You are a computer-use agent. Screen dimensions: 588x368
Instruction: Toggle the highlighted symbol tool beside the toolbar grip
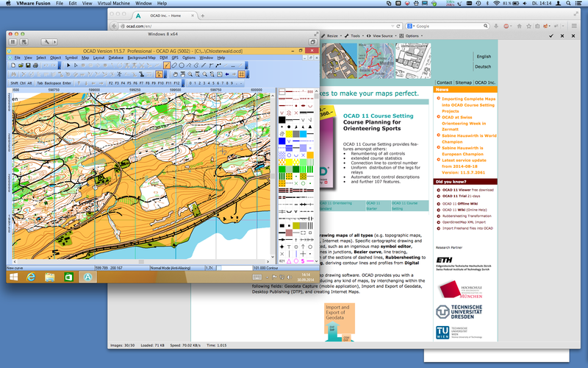[159, 74]
